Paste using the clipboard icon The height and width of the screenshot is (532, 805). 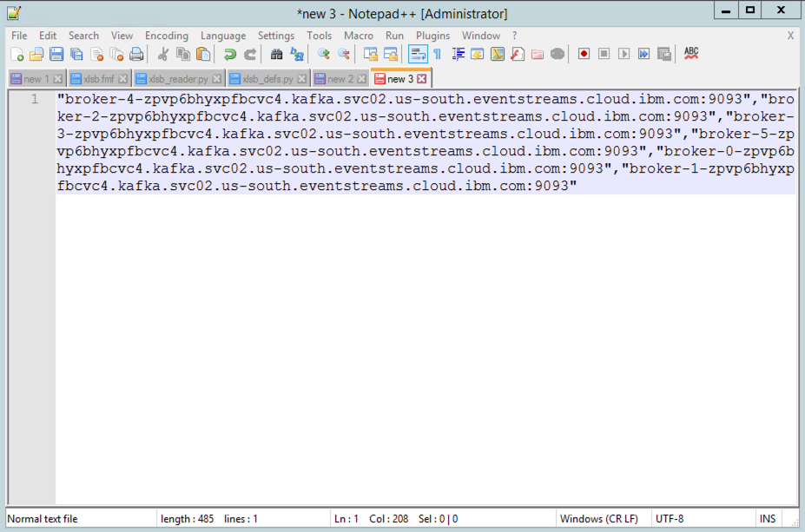pyautogui.click(x=203, y=54)
